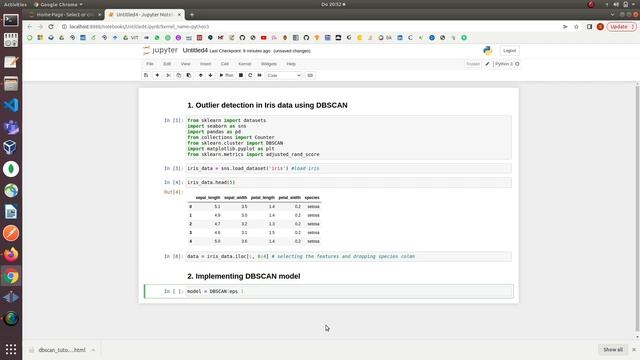Open the cell type Code dropdown
The width and height of the screenshot is (640, 360).
tap(284, 76)
